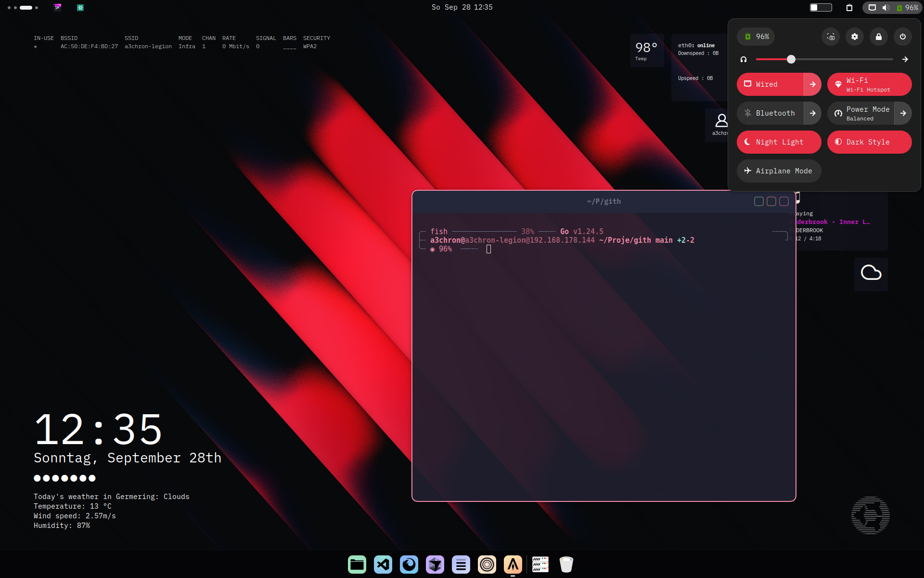Viewport: 924px width, 578px height.
Task: Click the clipboard indicator in the top bar
Action: (x=849, y=7)
